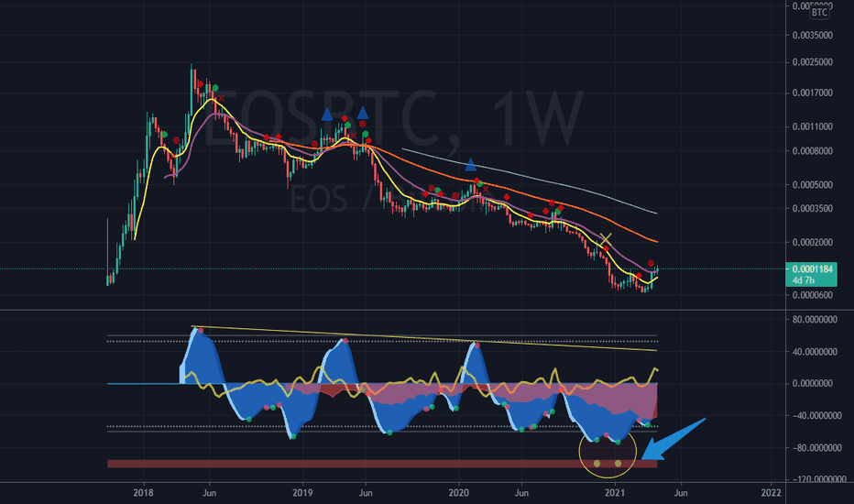
Task: Click the 2020 label on time axis
Action: (458, 493)
